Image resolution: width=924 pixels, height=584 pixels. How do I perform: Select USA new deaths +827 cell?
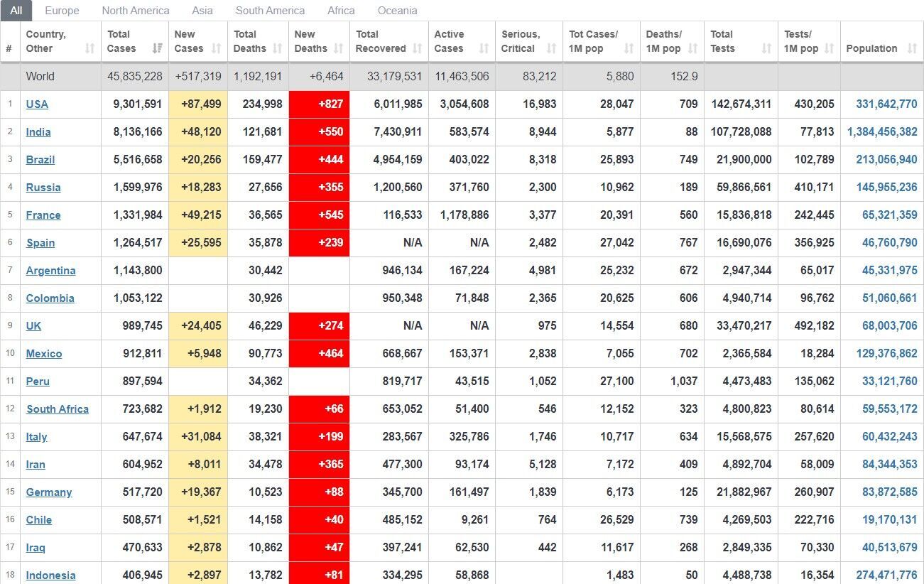pyautogui.click(x=320, y=104)
